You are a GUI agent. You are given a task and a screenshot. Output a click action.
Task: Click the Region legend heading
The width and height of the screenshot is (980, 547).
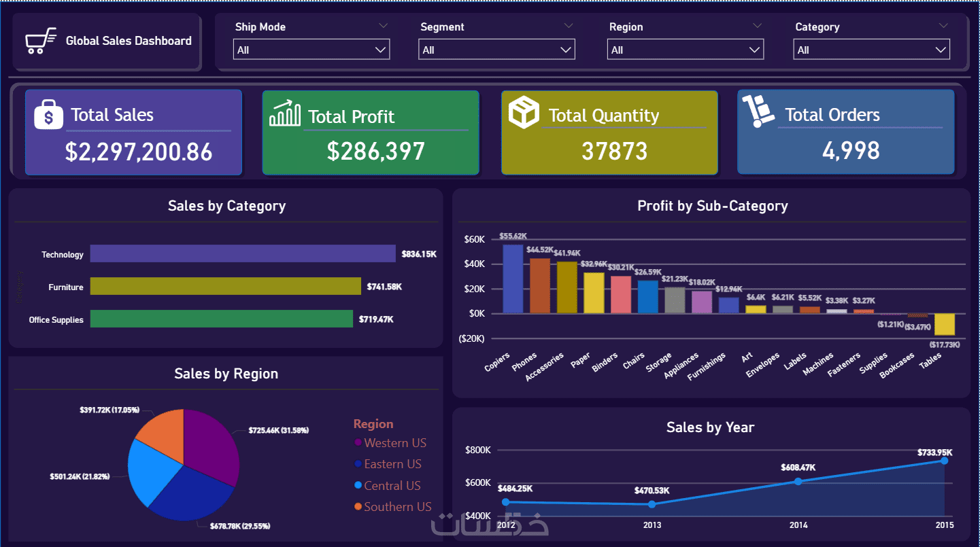[x=373, y=424]
